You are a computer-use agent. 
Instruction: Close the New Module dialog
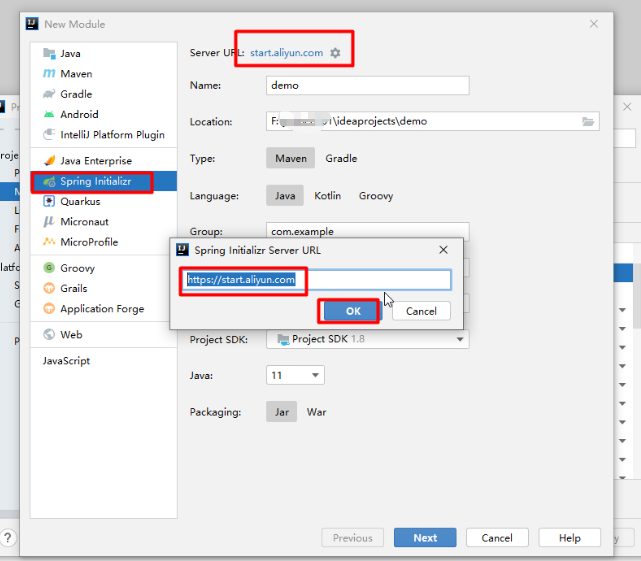point(594,24)
